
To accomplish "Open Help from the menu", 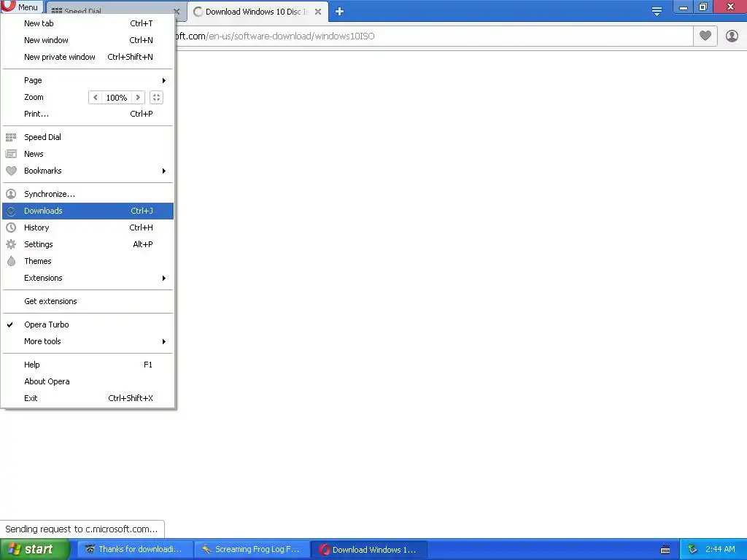I will click(x=88, y=365).
